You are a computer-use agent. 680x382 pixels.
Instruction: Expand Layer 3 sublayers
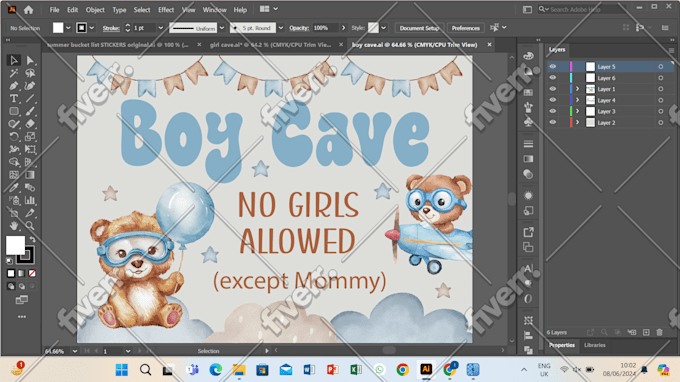[577, 111]
